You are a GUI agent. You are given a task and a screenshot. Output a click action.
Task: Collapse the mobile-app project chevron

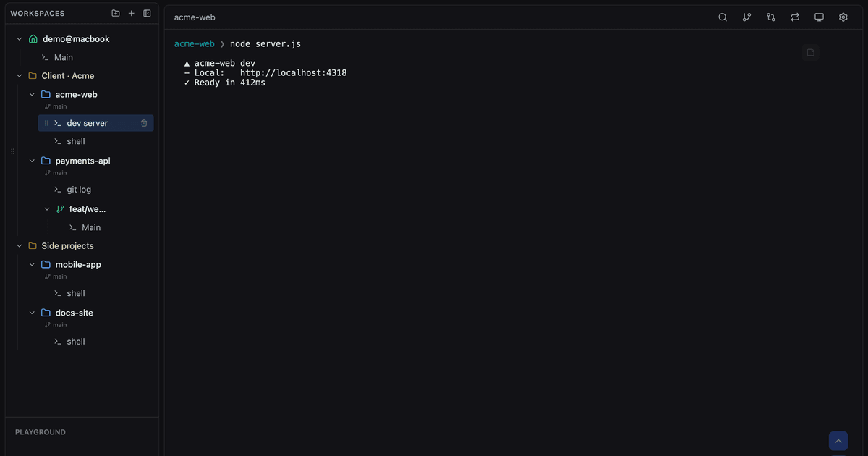pos(32,264)
